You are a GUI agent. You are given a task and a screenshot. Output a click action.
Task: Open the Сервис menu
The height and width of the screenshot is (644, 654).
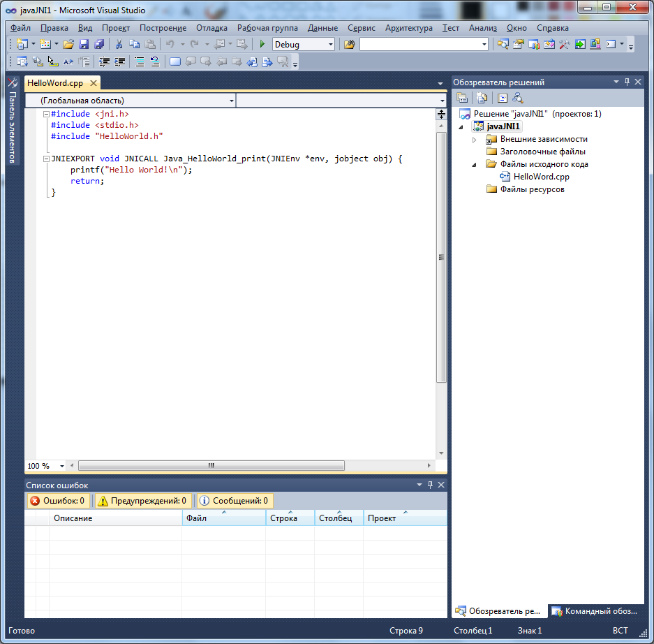click(362, 28)
